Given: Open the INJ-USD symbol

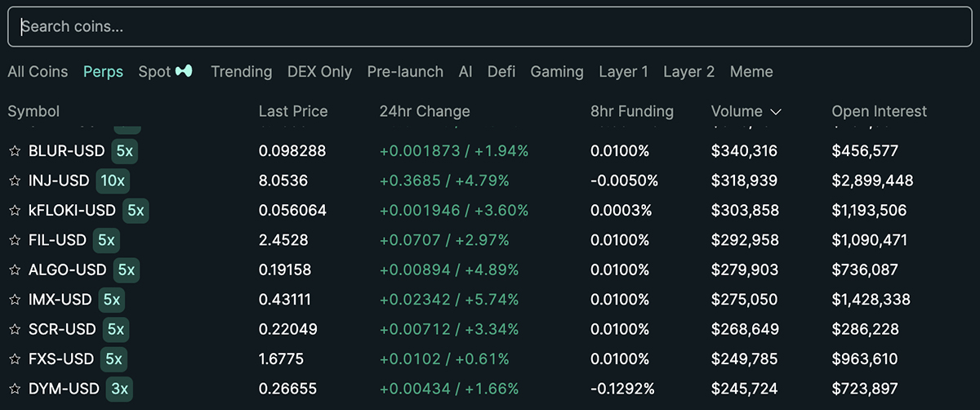Looking at the screenshot, I should tap(59, 180).
